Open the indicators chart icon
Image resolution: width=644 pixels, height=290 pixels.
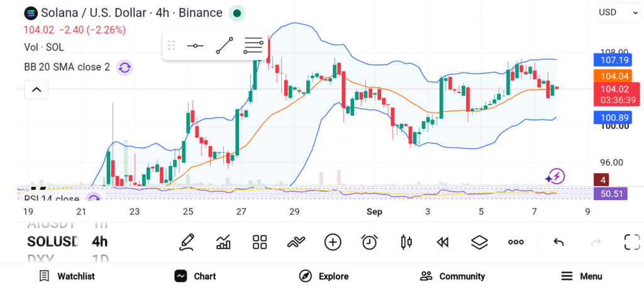coord(223,242)
